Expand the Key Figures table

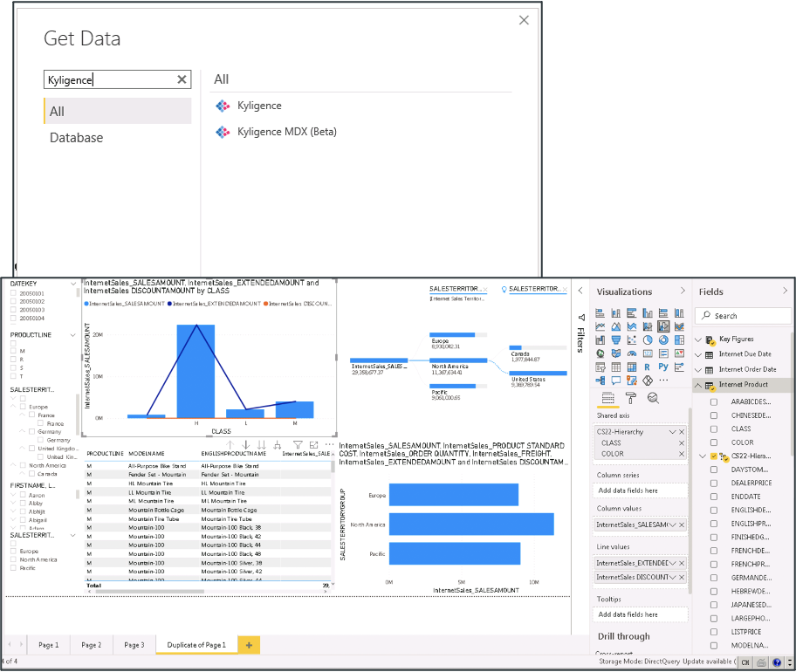698,339
